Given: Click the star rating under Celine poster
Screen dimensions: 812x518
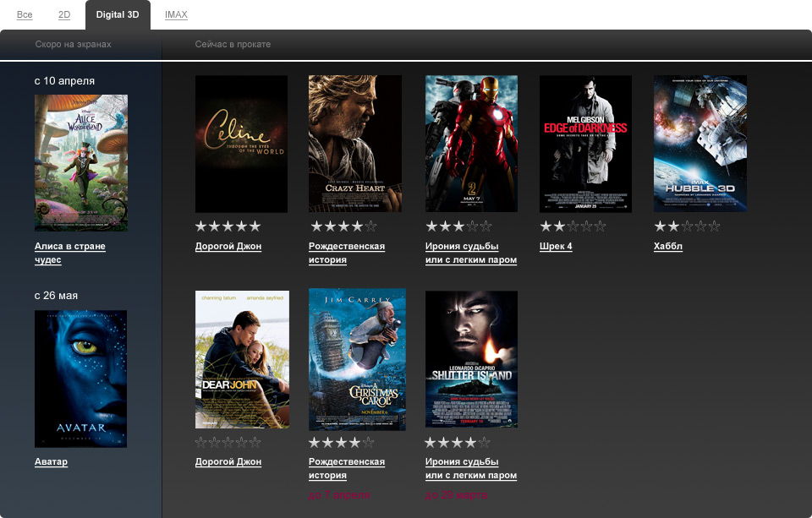Looking at the screenshot, I should click(x=228, y=226).
